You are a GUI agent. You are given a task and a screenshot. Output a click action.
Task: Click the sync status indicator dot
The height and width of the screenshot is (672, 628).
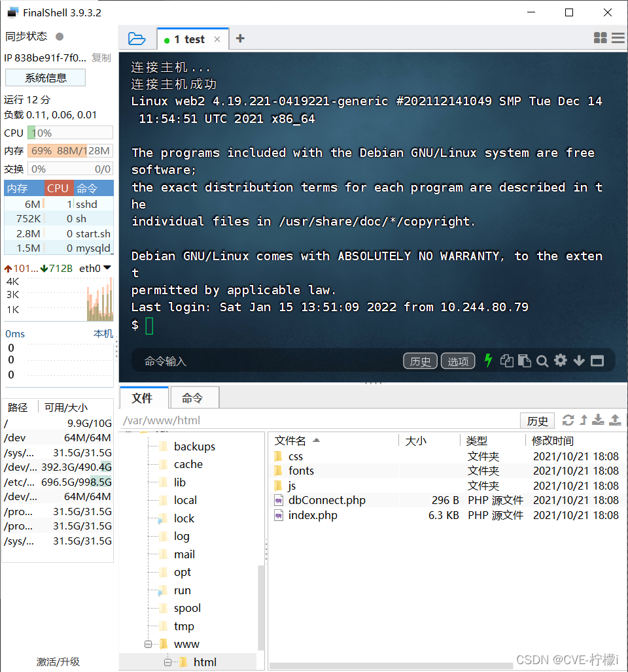(x=60, y=37)
